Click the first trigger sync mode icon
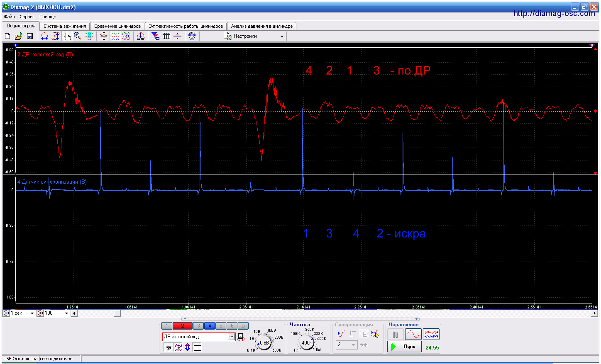 [341, 334]
